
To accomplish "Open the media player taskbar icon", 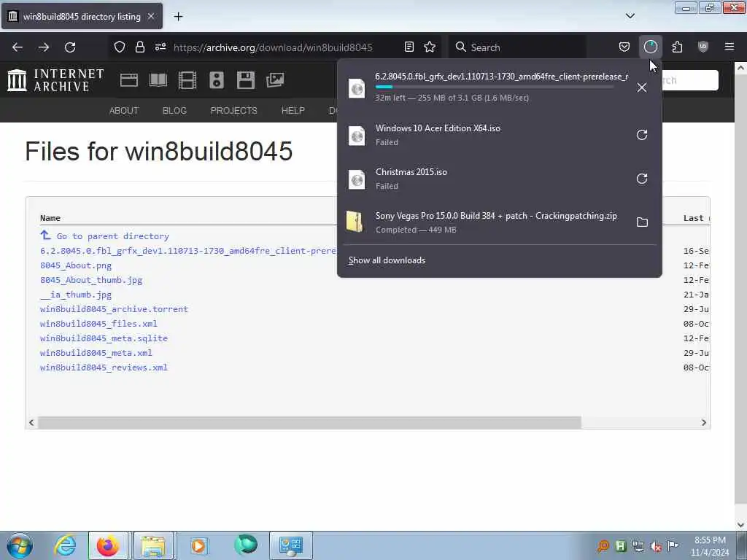I will point(198,545).
